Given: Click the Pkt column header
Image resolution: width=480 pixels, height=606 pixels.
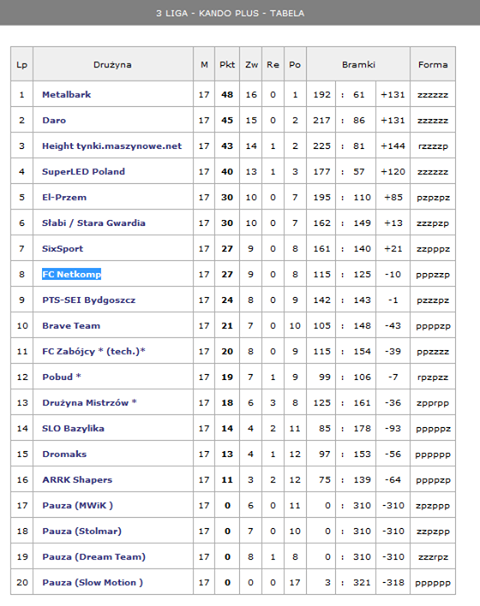Looking at the screenshot, I should (x=227, y=65).
